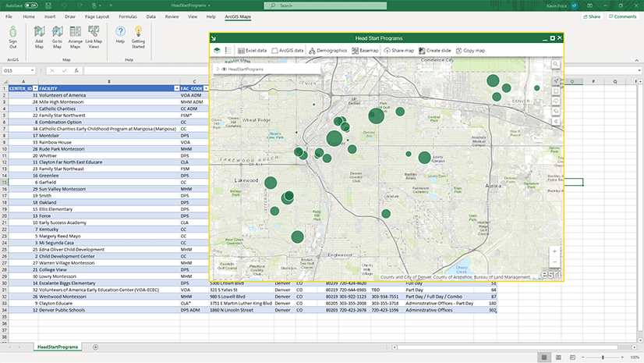Open the Page Layout ribbon tab
Viewport: 644px width, 363px height.
tap(97, 16)
